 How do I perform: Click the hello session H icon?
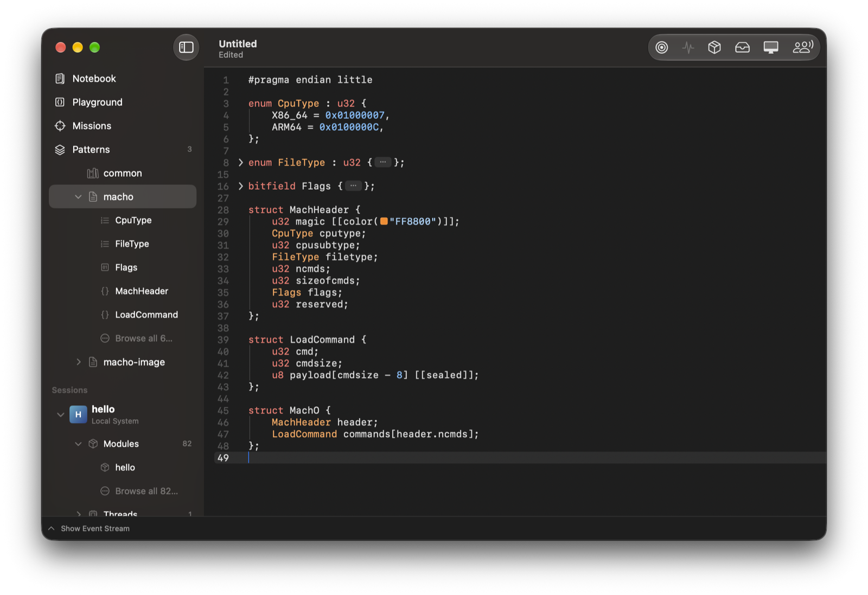tap(78, 414)
